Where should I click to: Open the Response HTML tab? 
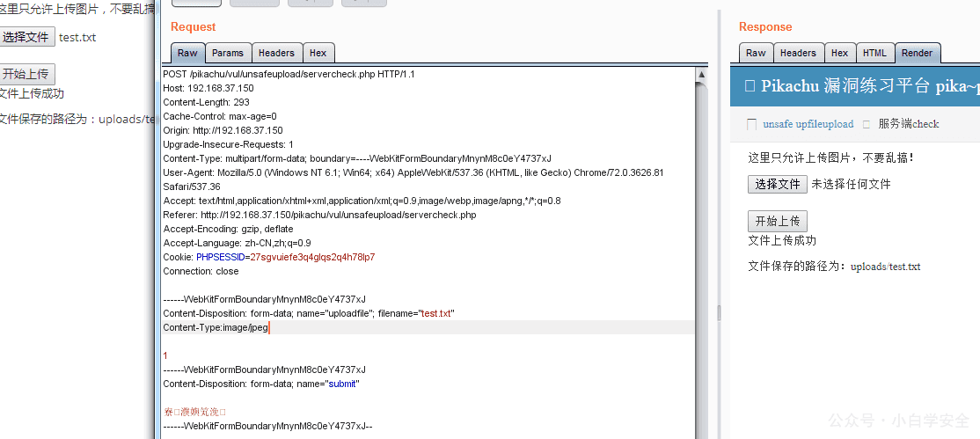tap(874, 53)
